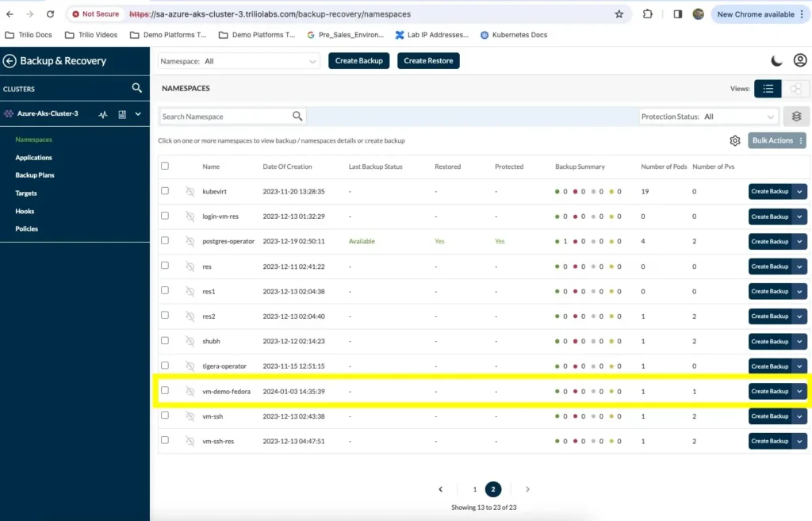
Task: Go to page 1 of namespaces
Action: click(x=474, y=489)
